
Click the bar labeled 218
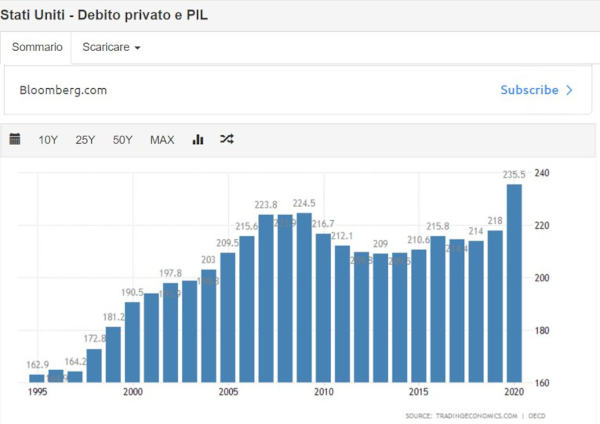click(x=495, y=306)
